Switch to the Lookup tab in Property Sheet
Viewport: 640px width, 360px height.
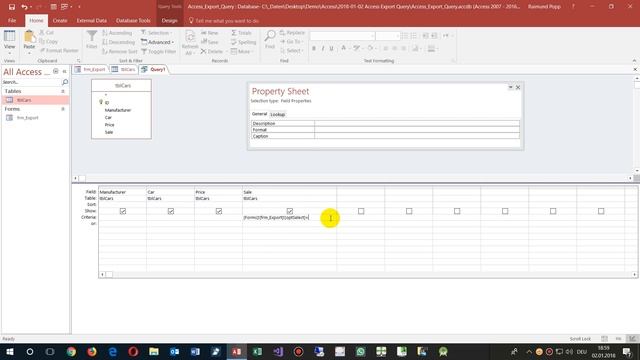pos(278,115)
